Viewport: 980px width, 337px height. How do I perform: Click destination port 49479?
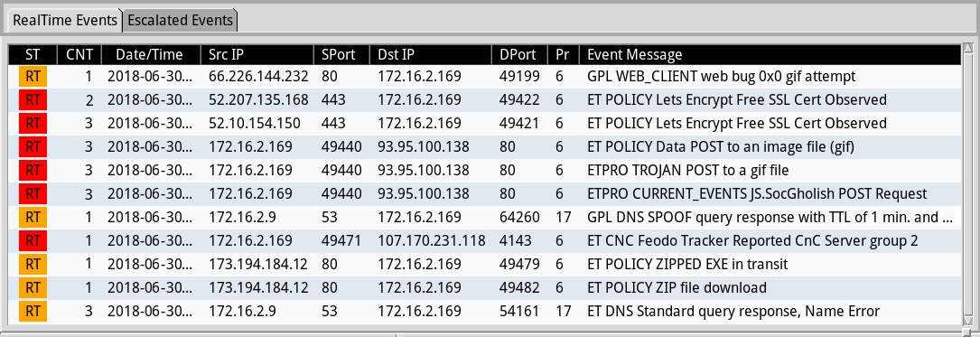coord(518,265)
